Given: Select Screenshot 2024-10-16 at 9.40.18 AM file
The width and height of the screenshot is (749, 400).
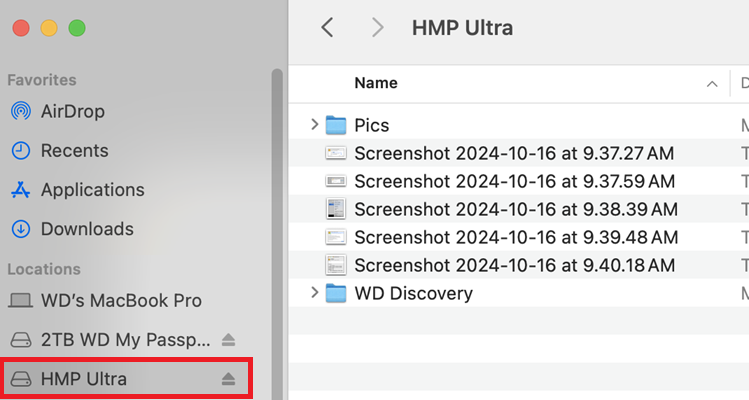Looking at the screenshot, I should click(514, 265).
